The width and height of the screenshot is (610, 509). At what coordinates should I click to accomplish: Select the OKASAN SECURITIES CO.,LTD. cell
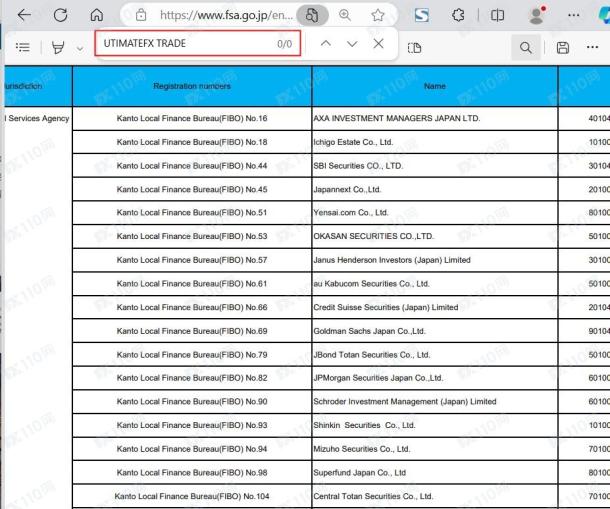click(x=435, y=236)
